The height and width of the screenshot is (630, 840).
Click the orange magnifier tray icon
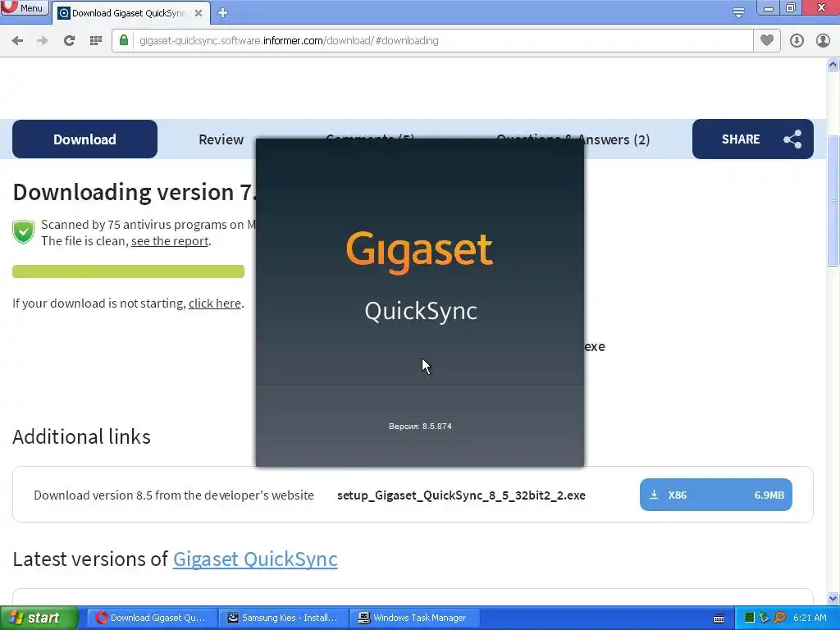tap(779, 619)
